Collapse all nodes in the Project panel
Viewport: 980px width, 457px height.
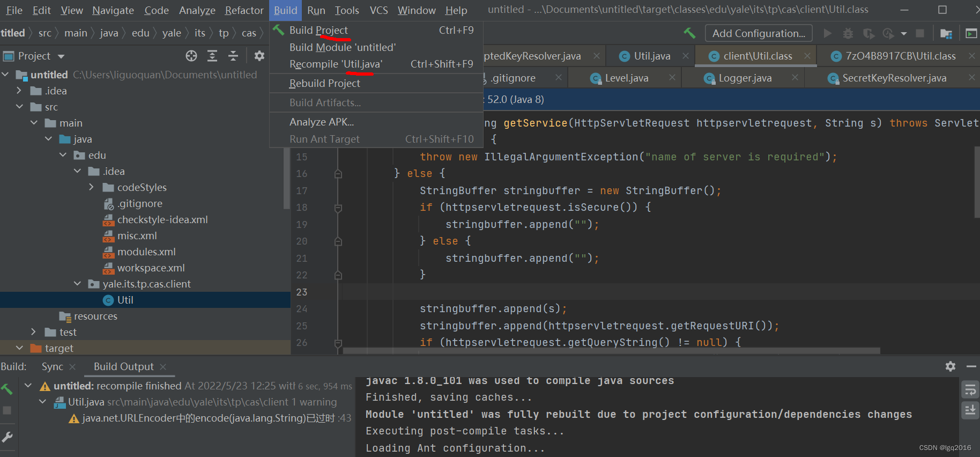click(233, 56)
